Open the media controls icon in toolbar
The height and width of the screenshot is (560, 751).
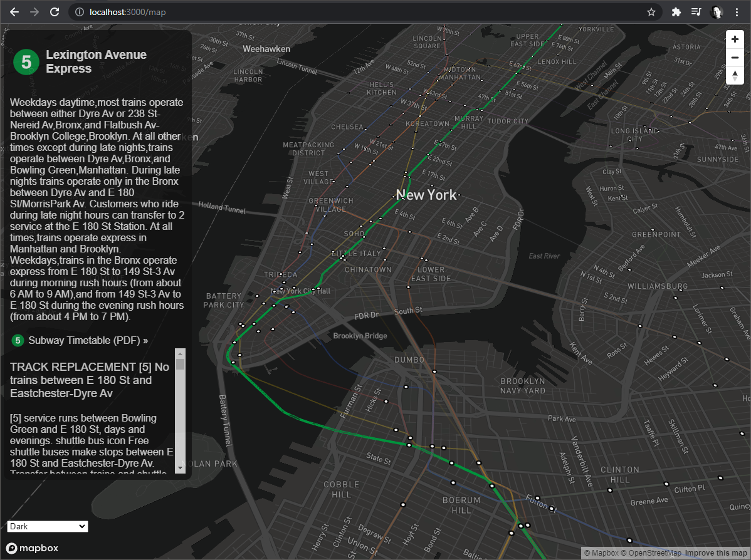pos(696,12)
